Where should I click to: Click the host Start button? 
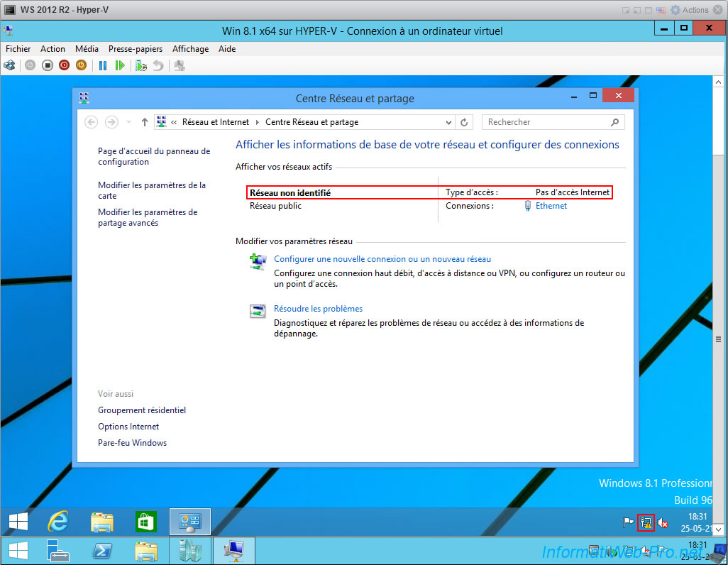pyautogui.click(x=18, y=551)
